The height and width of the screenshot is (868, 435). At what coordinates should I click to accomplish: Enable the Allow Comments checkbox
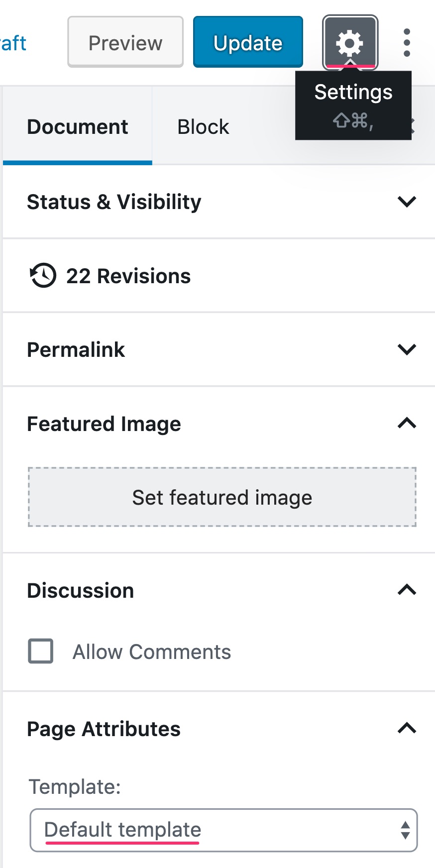[x=41, y=651]
